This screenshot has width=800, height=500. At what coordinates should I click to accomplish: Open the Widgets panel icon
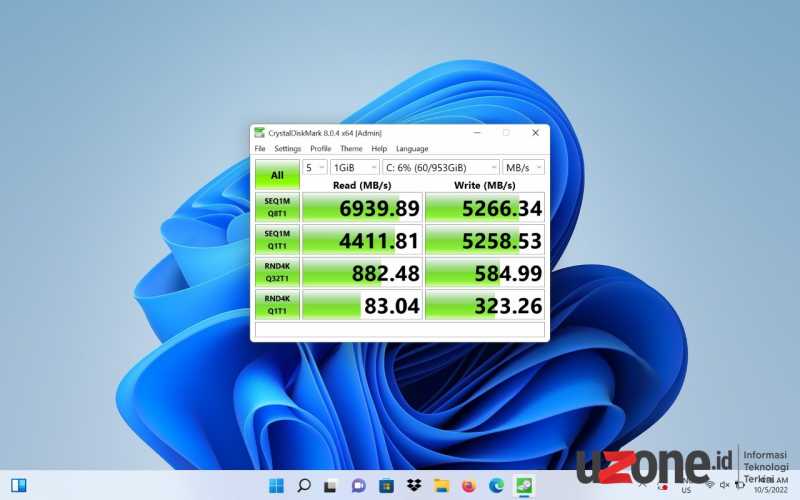pyautogui.click(x=19, y=485)
